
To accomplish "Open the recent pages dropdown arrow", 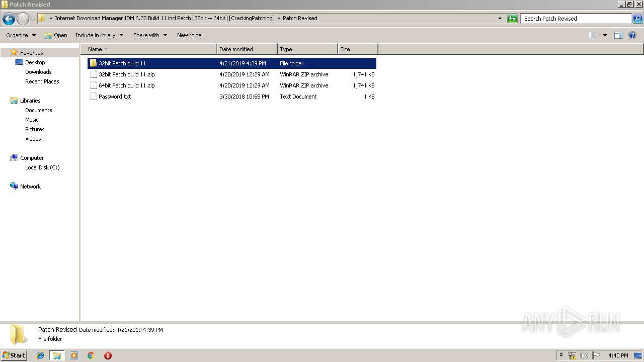I will point(32,19).
